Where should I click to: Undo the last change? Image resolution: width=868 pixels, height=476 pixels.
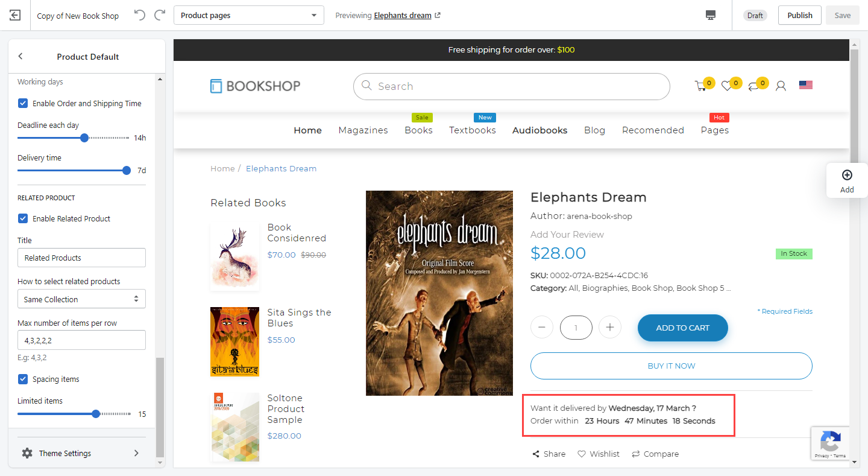[140, 15]
